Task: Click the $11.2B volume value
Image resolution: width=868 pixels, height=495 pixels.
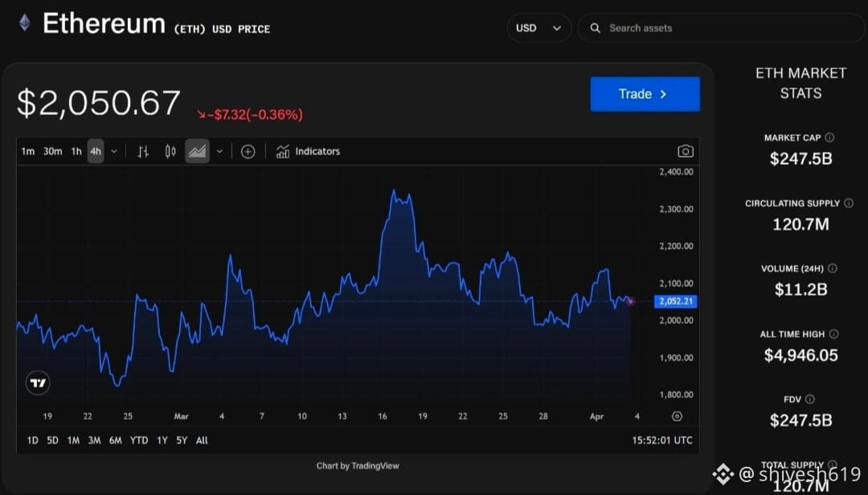Action: (x=801, y=289)
